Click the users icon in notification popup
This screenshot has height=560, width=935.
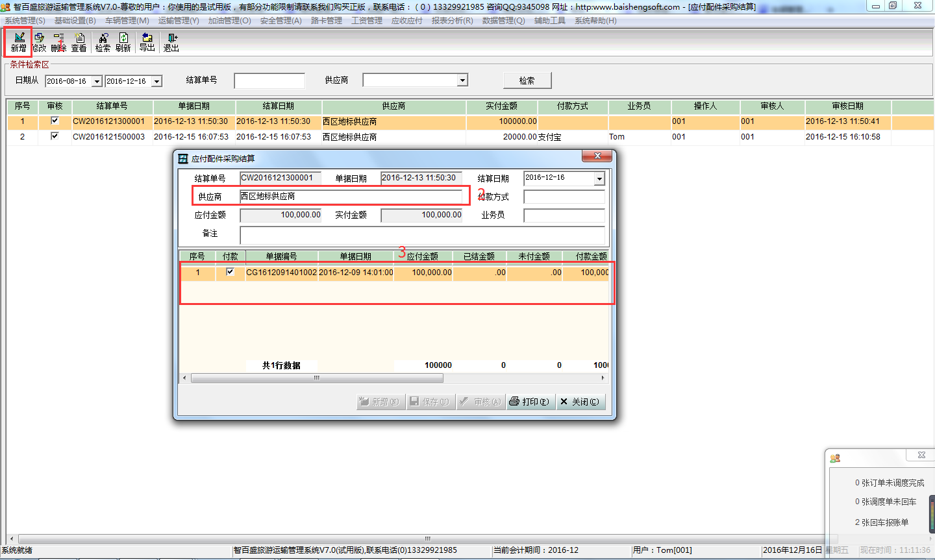[835, 458]
